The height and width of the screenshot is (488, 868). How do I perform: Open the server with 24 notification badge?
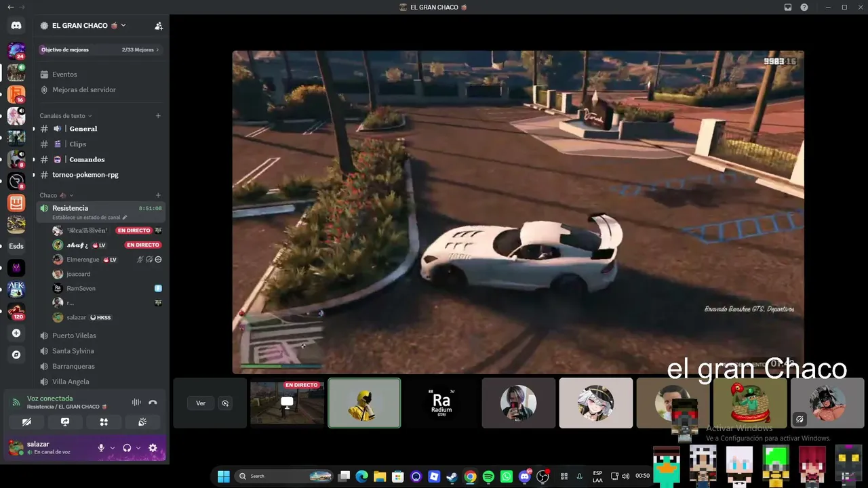[16, 51]
